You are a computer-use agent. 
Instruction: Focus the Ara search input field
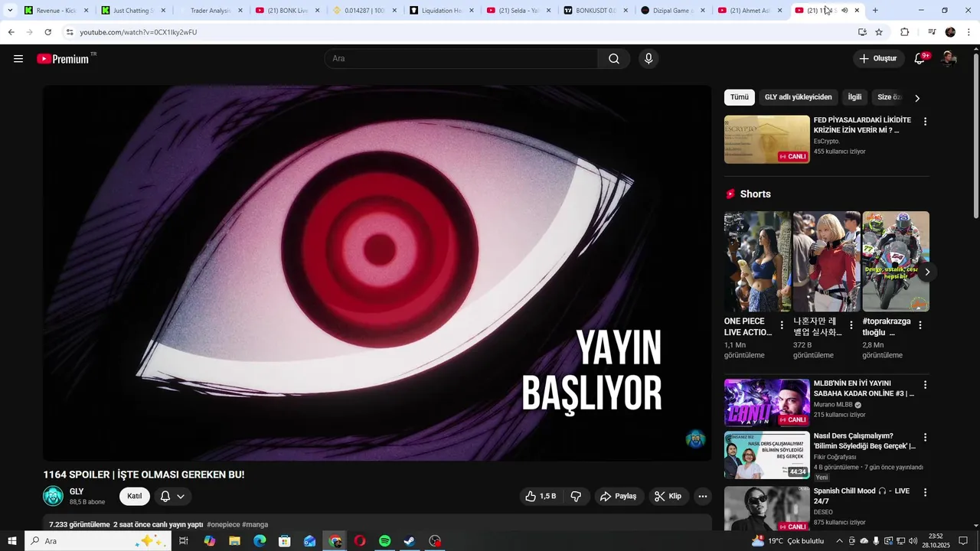[461, 59]
